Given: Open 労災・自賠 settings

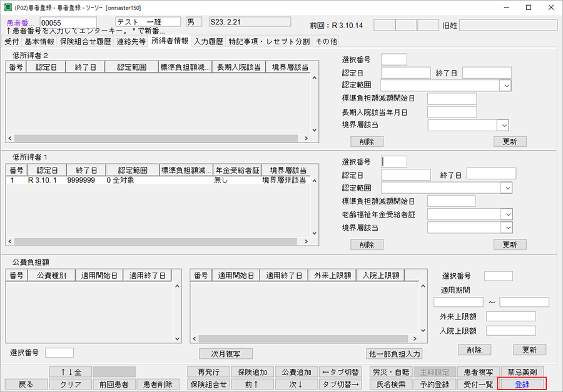Looking at the screenshot, I should 390,371.
